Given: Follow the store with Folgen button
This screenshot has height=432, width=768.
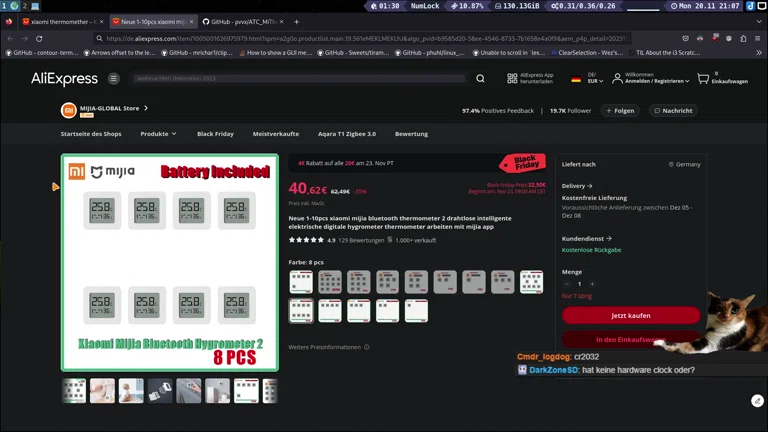Looking at the screenshot, I should 619,111.
